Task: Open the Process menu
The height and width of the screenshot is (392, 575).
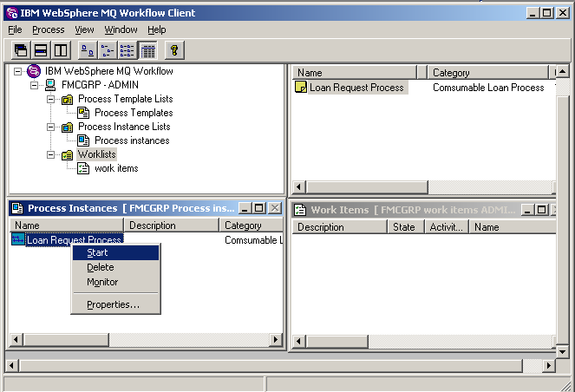Action: [x=49, y=29]
